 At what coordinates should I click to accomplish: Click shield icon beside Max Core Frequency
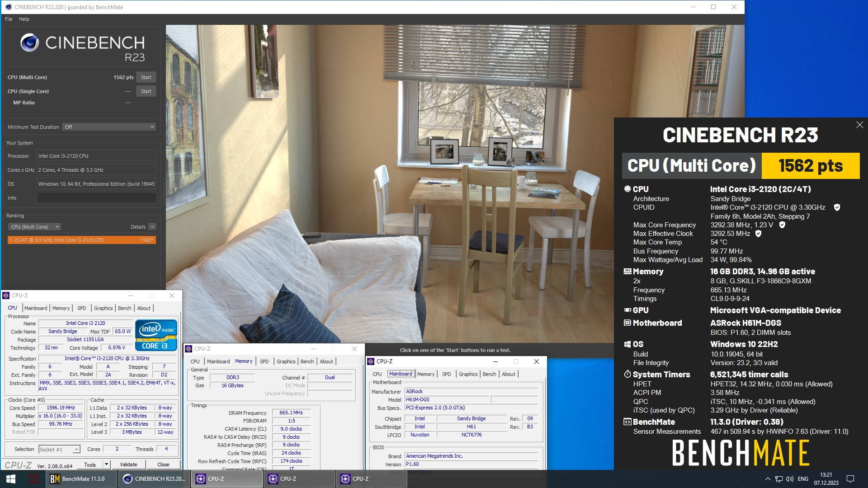click(782, 225)
